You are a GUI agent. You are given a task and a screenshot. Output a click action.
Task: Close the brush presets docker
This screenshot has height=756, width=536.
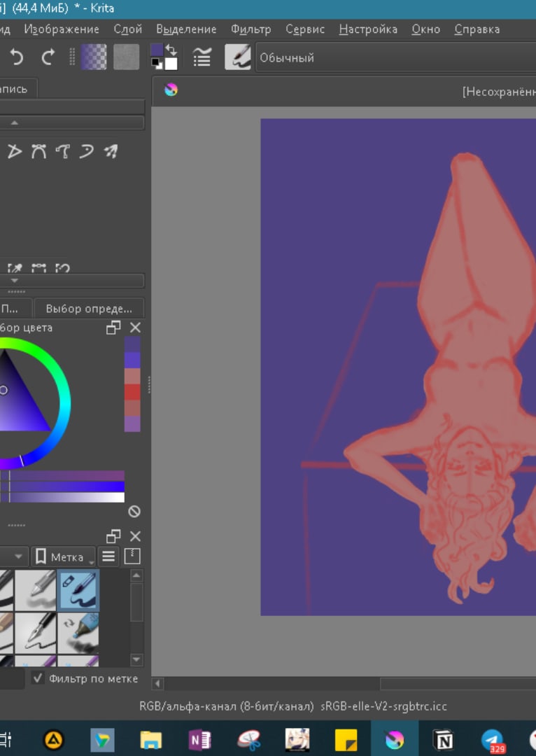coord(136,536)
